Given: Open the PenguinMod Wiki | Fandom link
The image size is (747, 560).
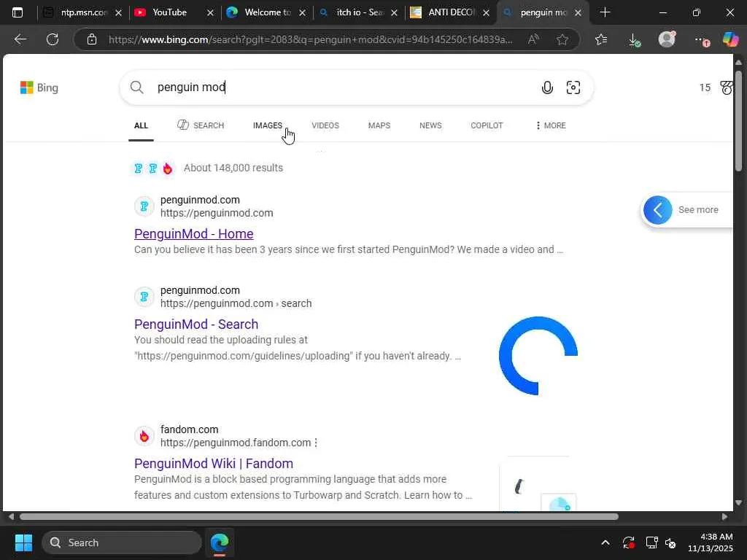Looking at the screenshot, I should coord(214,463).
